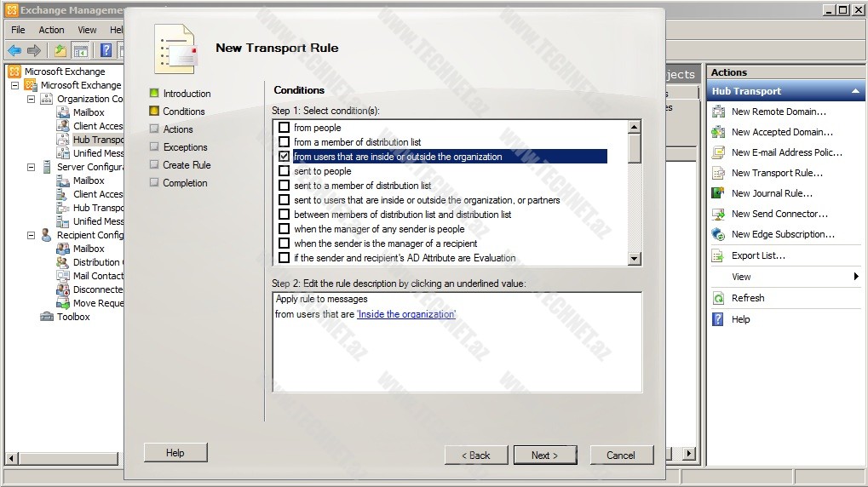Collapse the Organization Configuration tree node
The image size is (868, 487).
32,99
